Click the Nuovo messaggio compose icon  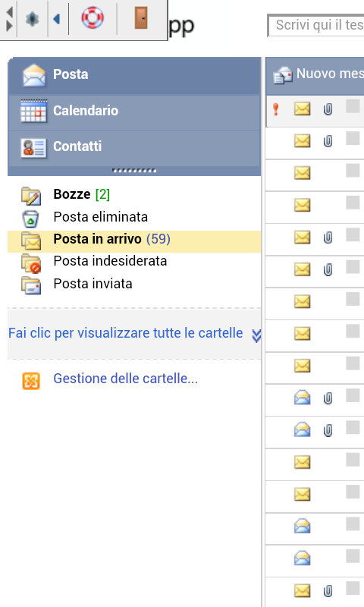283,74
